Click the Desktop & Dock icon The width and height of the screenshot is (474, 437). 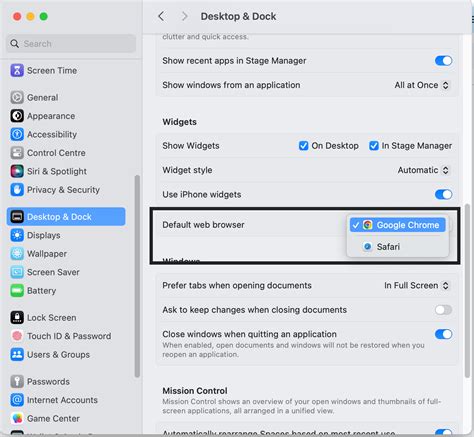[17, 217]
